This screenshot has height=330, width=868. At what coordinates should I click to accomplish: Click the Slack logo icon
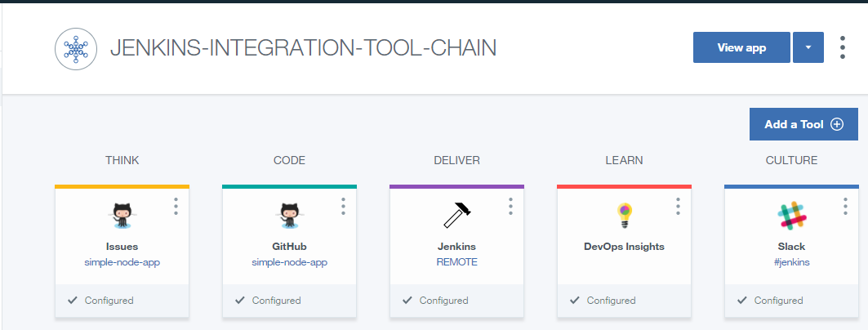tap(791, 216)
